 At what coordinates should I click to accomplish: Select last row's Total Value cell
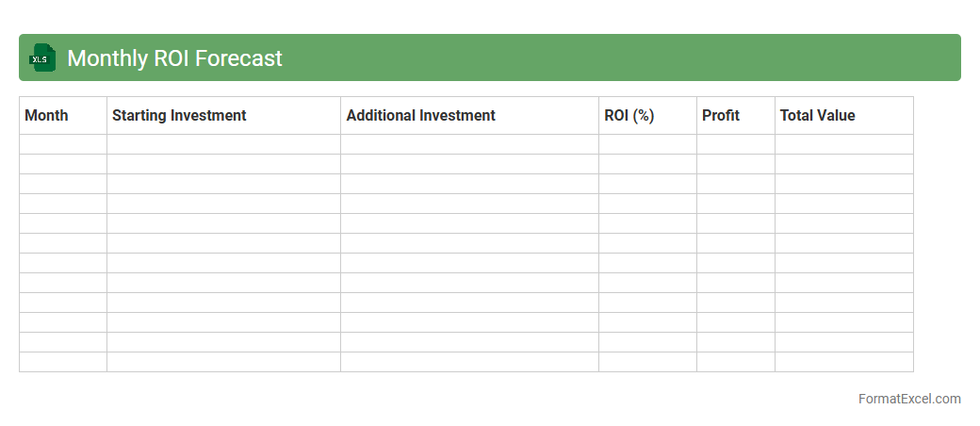click(843, 362)
